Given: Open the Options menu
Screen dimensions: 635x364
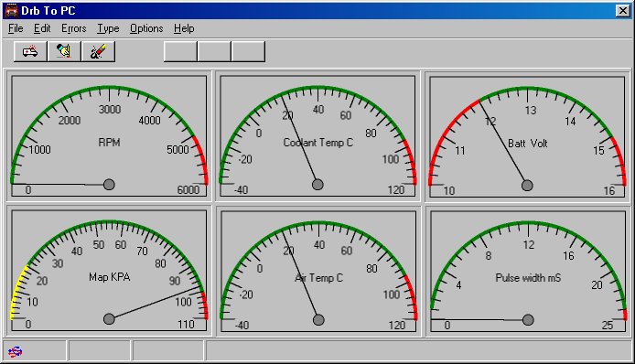Looking at the screenshot, I should pos(146,28).
